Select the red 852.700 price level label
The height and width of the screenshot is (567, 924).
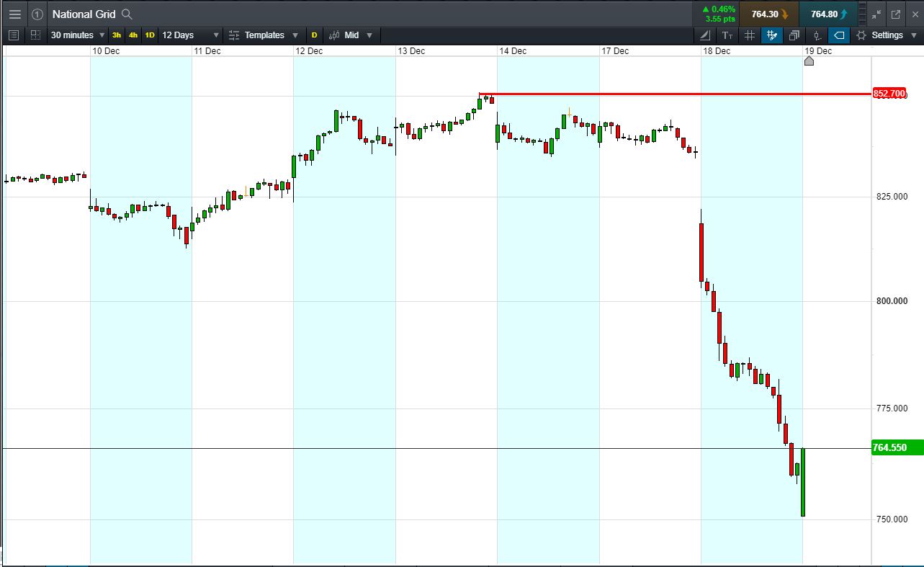point(889,94)
